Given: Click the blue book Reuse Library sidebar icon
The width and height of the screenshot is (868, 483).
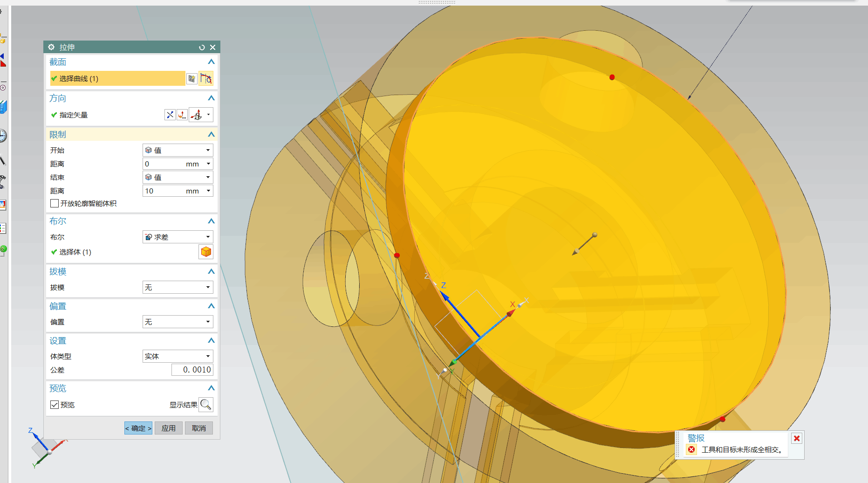Looking at the screenshot, I should (3, 107).
